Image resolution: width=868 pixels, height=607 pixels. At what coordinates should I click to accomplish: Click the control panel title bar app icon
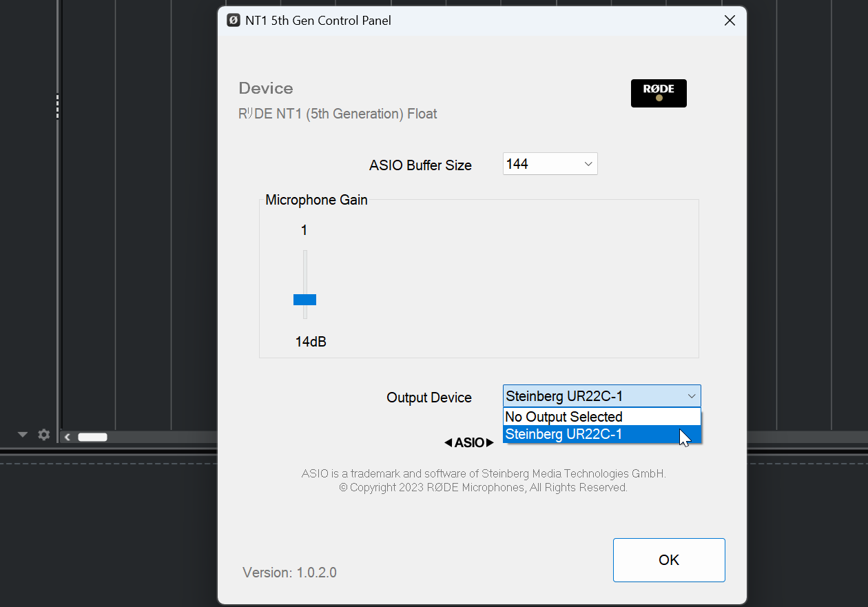(234, 20)
